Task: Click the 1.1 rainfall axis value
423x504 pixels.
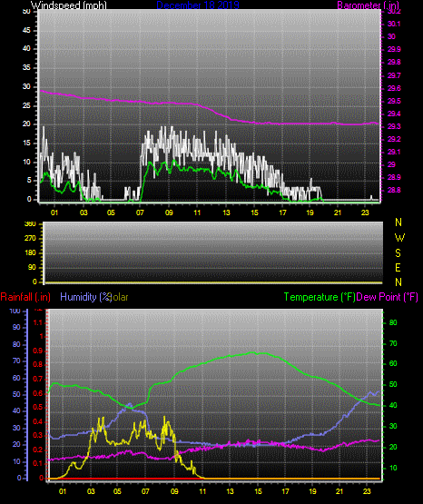Action: point(38,322)
